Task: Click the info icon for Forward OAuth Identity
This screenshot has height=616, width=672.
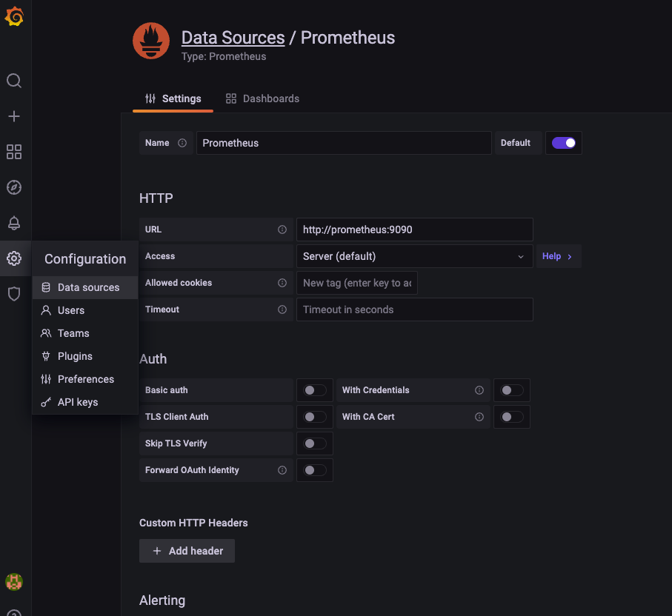Action: click(282, 470)
